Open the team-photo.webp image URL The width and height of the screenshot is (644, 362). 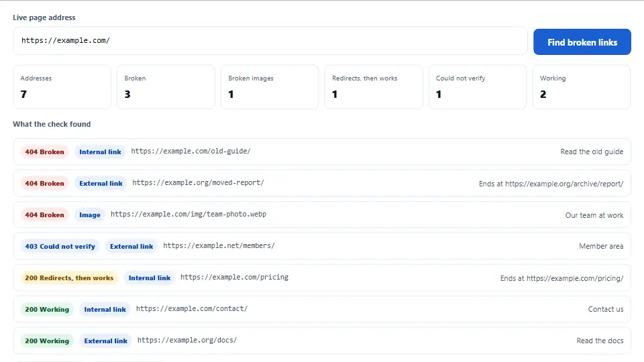[188, 215]
